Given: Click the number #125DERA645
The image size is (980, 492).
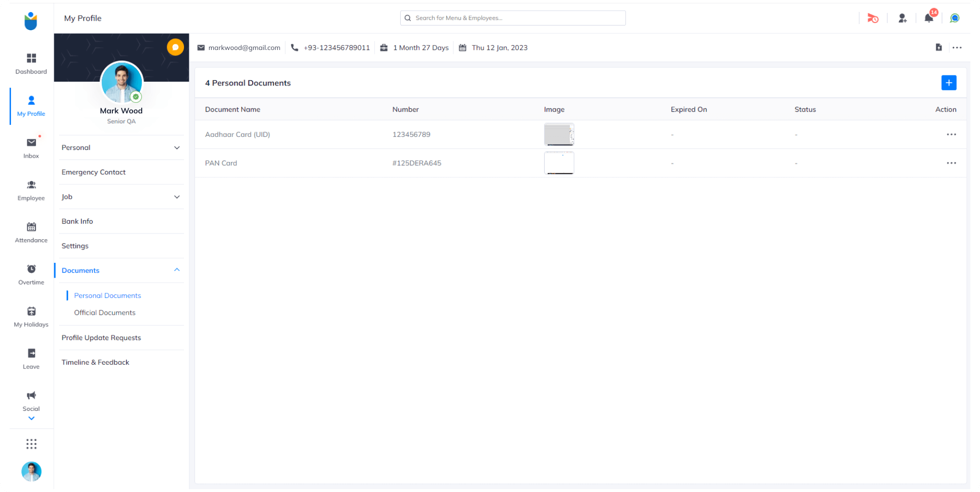Looking at the screenshot, I should [416, 163].
